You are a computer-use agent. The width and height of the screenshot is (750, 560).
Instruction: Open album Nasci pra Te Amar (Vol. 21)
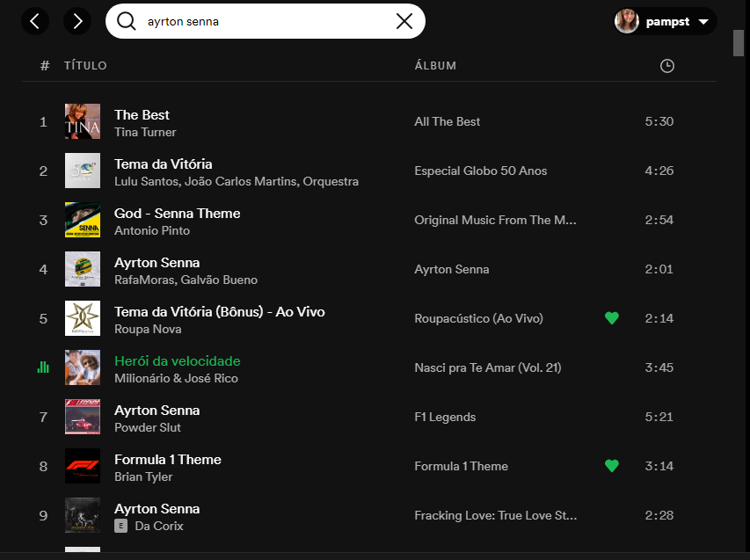point(488,367)
